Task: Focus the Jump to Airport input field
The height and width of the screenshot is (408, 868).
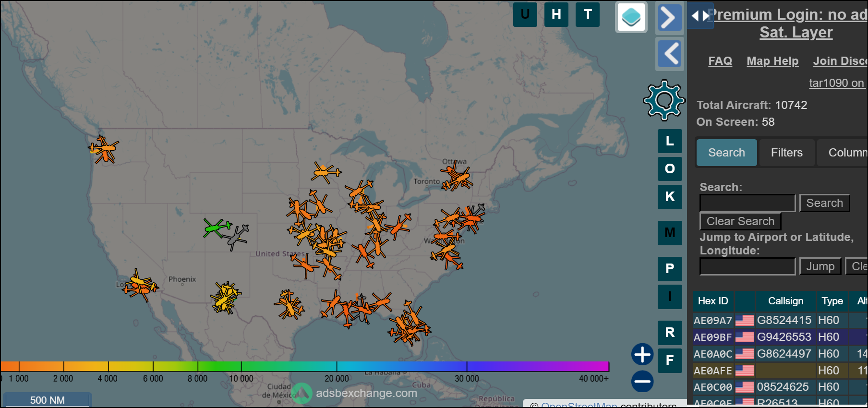Action: point(747,266)
